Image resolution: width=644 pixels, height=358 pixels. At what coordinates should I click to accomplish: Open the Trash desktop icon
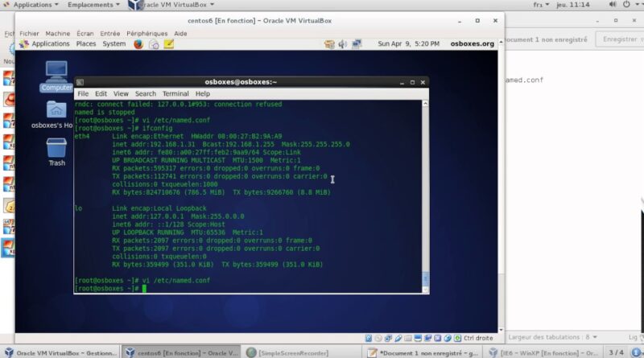pyautogui.click(x=56, y=152)
